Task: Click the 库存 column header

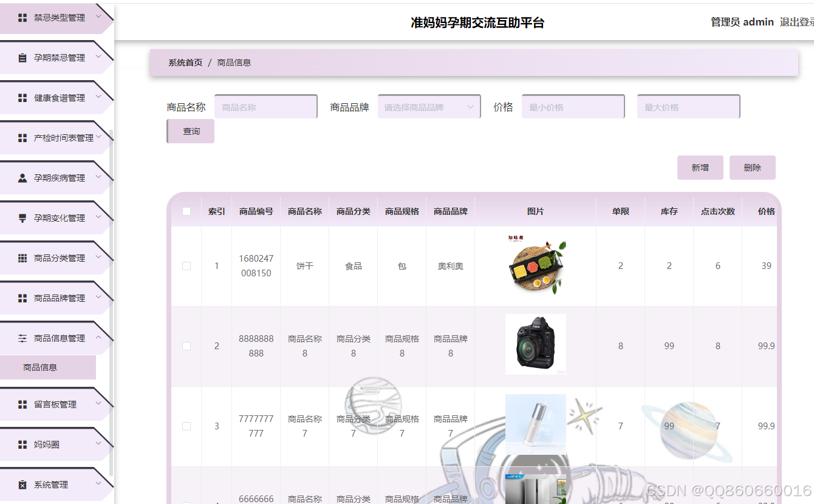Action: [x=669, y=211]
